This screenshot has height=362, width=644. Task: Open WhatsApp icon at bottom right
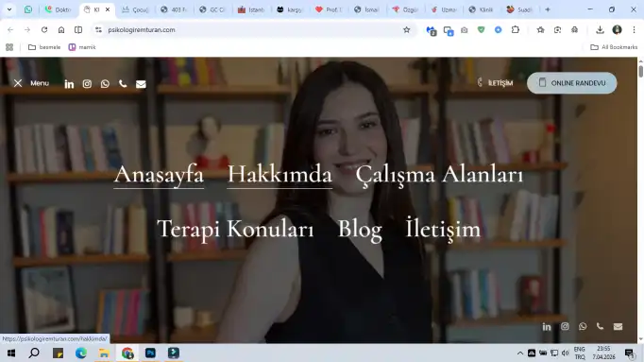[x=583, y=326]
